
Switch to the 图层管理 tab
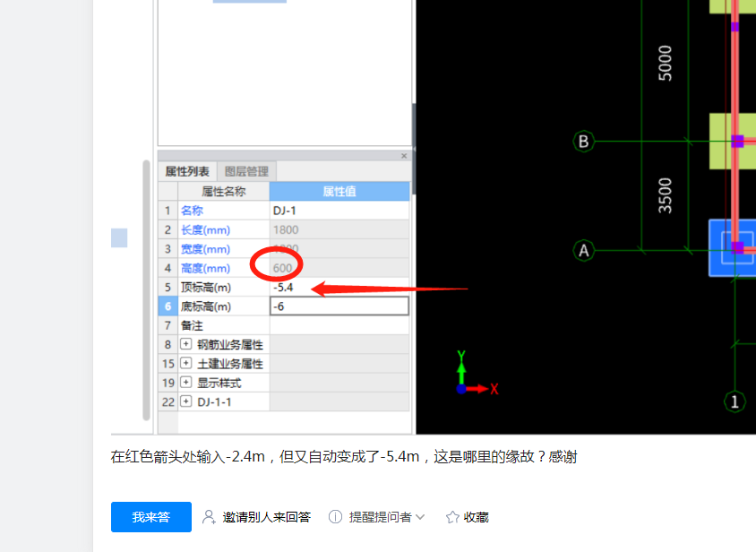(x=246, y=171)
